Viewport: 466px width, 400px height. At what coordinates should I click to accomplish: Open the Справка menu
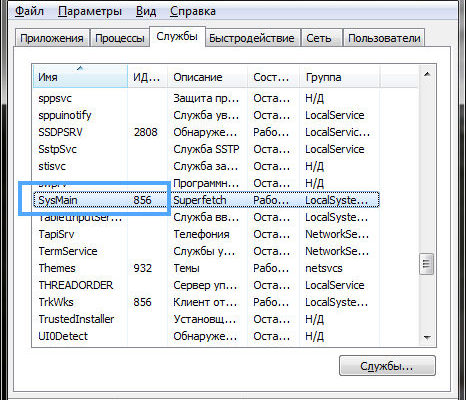pyautogui.click(x=193, y=11)
